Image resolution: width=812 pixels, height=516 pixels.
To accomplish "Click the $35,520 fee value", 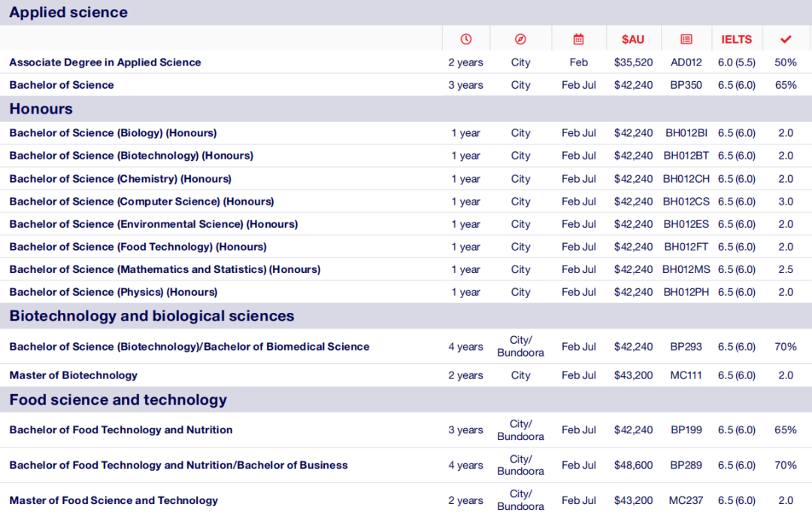I will coord(633,62).
